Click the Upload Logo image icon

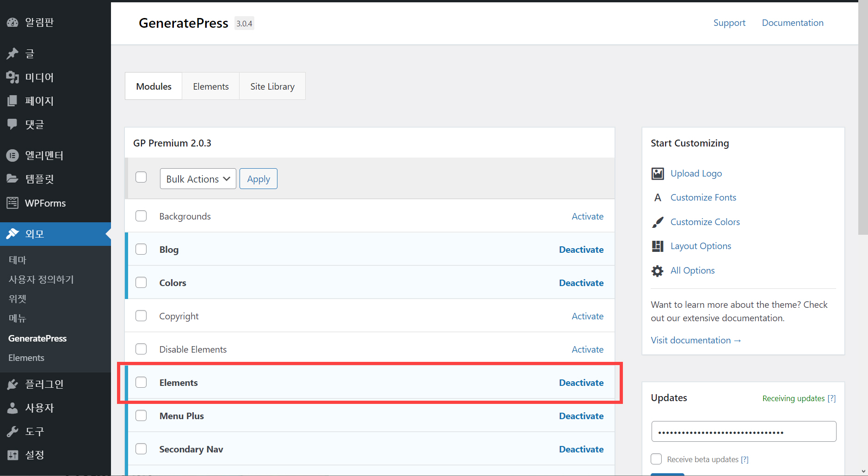(x=658, y=173)
